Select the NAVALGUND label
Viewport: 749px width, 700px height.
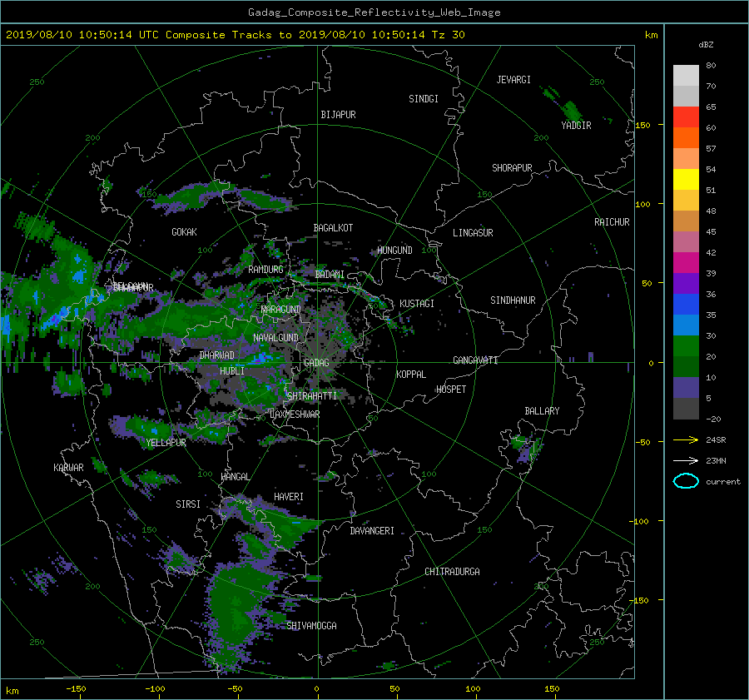click(x=275, y=338)
